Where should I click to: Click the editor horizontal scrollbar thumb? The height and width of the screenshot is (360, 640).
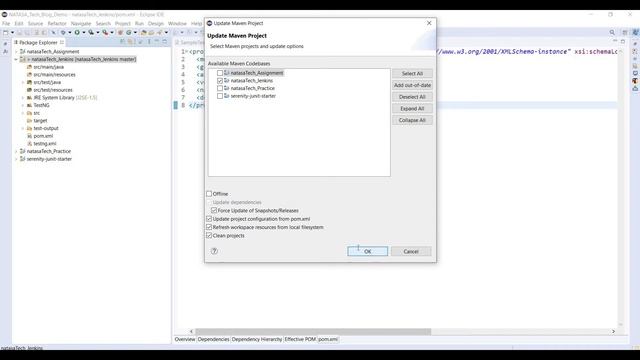coord(313,331)
